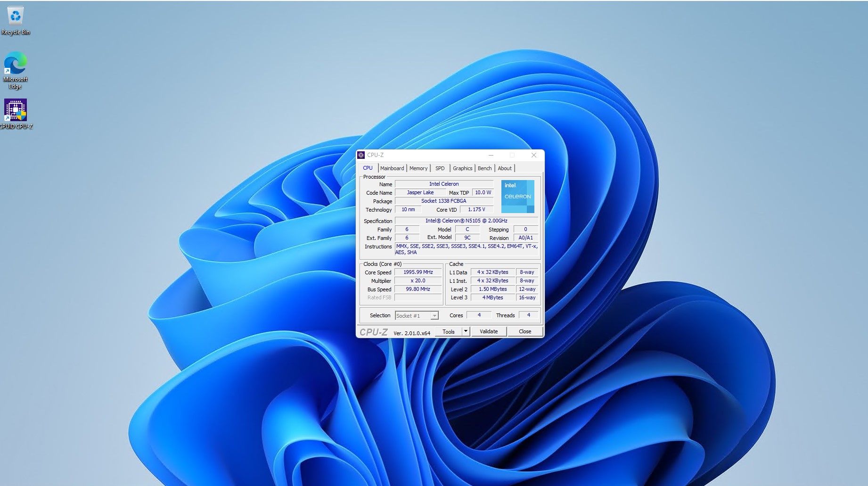Click the Cores count field
The width and height of the screenshot is (868, 486).
[479, 315]
